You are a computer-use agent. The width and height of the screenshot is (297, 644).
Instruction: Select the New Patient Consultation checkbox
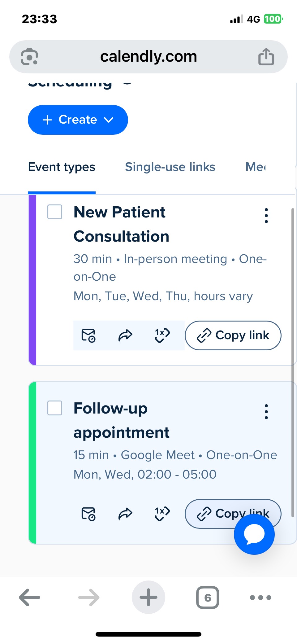click(x=55, y=212)
